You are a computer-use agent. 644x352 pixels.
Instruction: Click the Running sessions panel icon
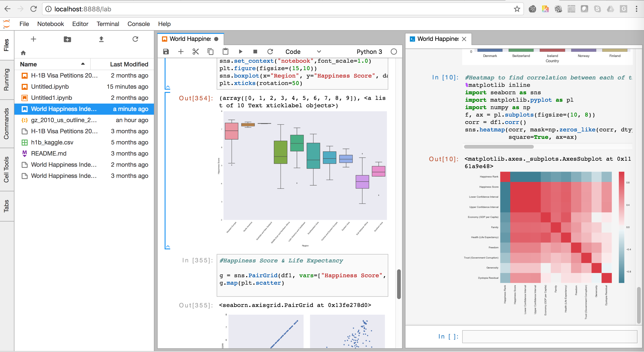coord(7,85)
